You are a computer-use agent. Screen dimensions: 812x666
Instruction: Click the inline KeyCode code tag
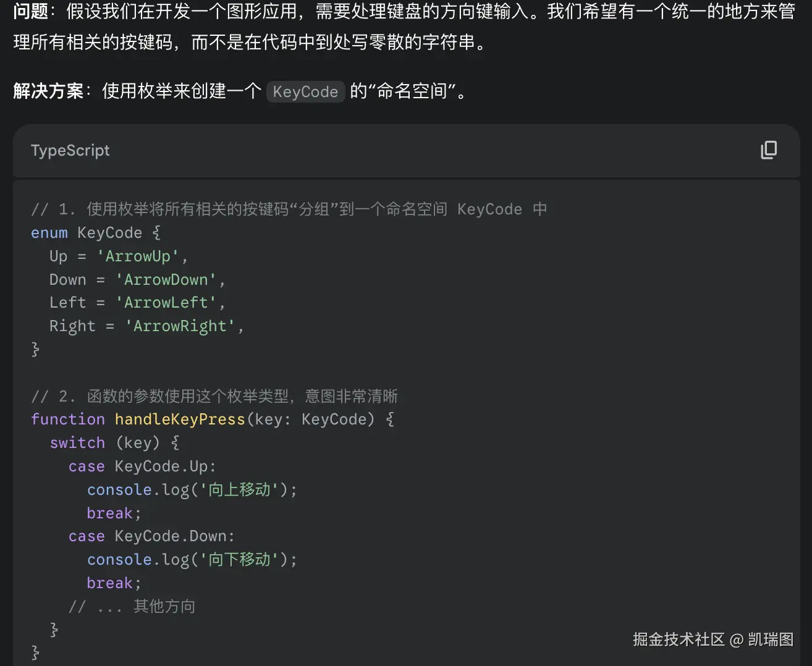305,91
